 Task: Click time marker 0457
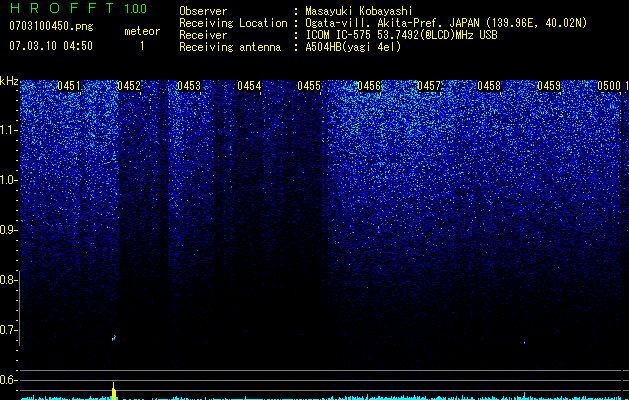(x=429, y=86)
